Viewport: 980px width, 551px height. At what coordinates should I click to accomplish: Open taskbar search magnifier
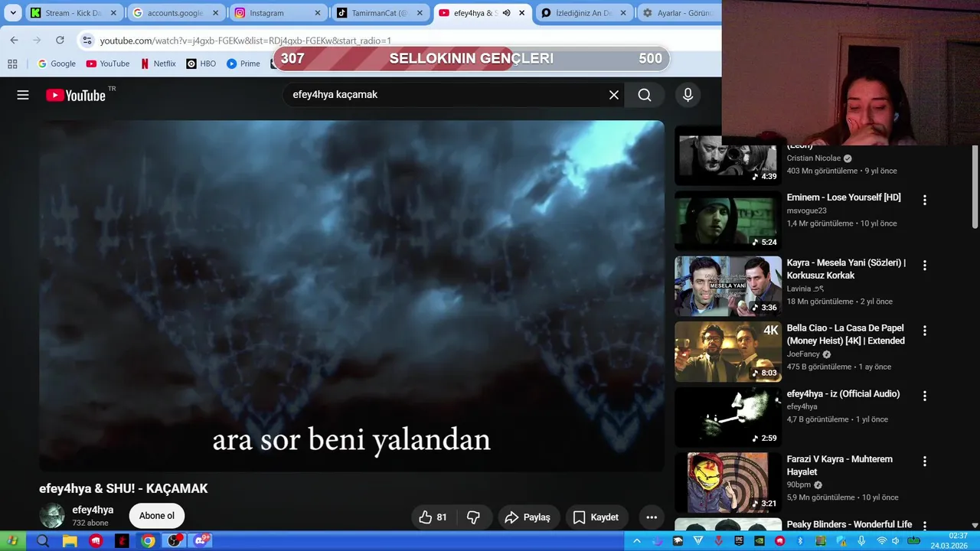click(x=43, y=541)
